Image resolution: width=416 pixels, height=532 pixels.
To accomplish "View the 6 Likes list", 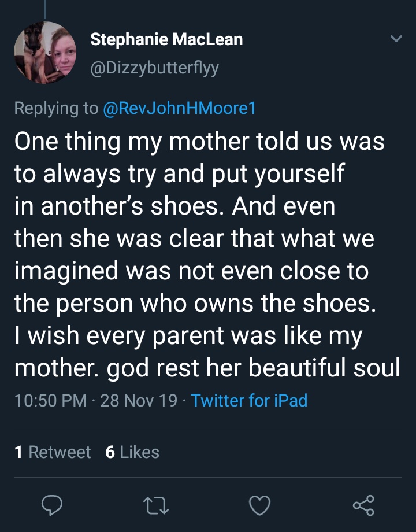I will pyautogui.click(x=132, y=452).
